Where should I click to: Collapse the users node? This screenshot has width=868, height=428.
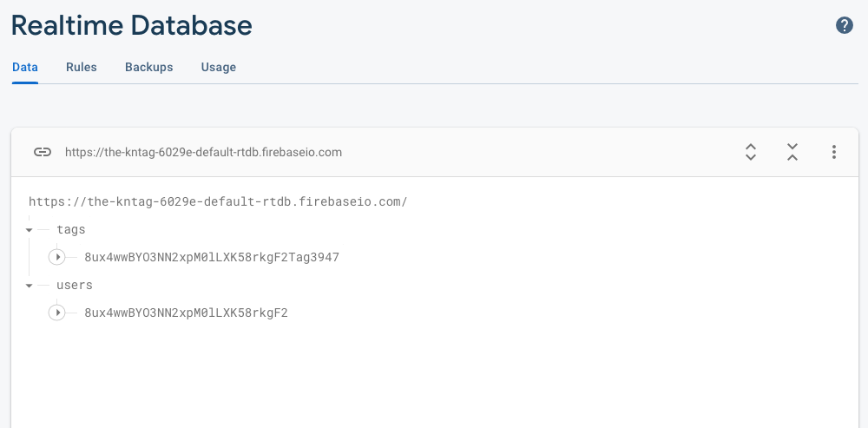pyautogui.click(x=30, y=286)
